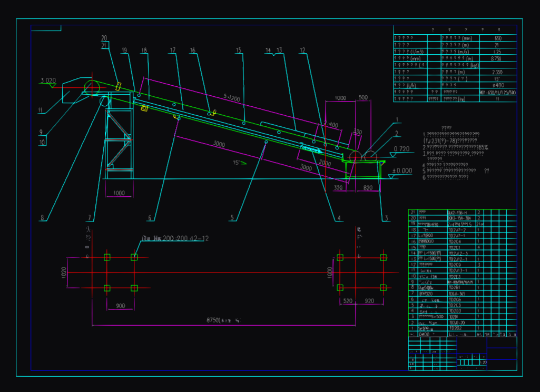This screenshot has height=392, width=540.
Task: Click callout number 12 above the conveyor
Action: [302, 50]
